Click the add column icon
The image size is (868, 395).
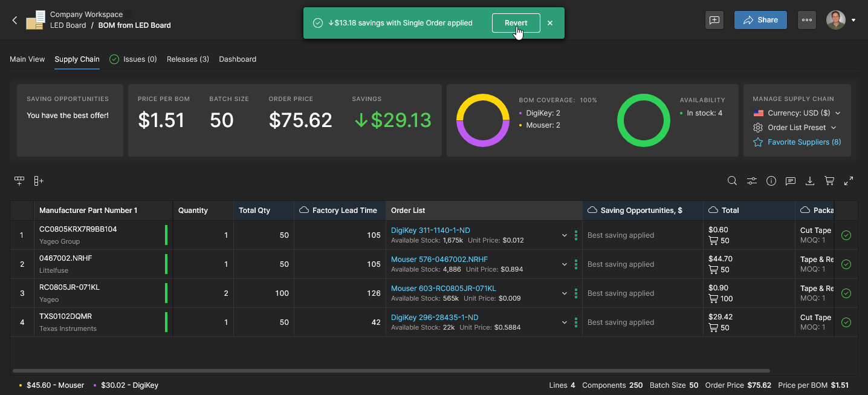pyautogui.click(x=39, y=181)
